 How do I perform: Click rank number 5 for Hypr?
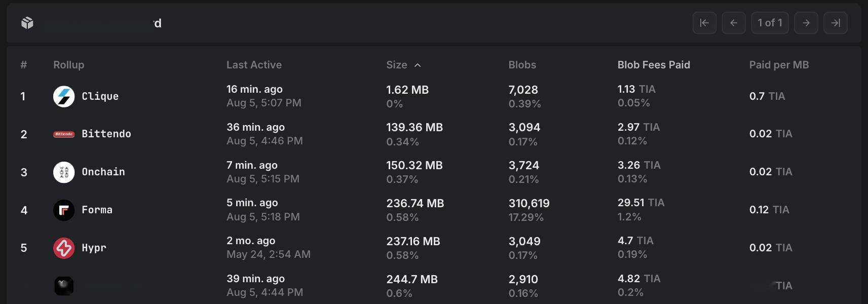[24, 248]
